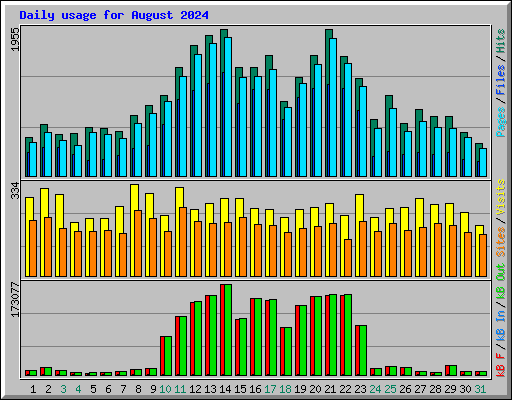Click the 'kB In' legend label
512x400 pixels.
[x=501, y=327]
